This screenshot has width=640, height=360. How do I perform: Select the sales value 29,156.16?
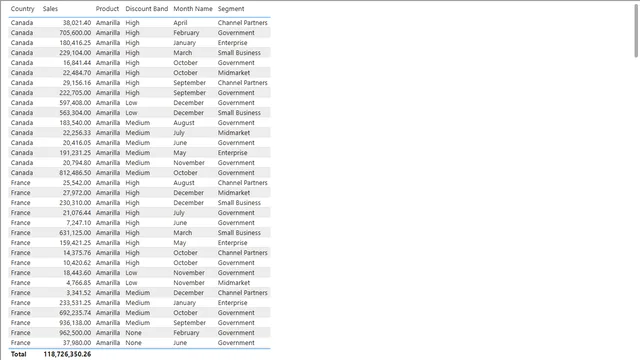77,83
